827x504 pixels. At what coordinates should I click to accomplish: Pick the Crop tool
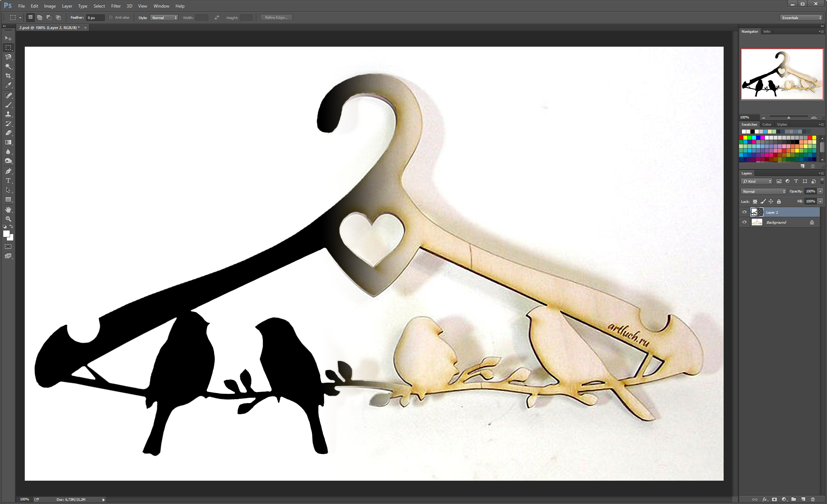[x=8, y=76]
